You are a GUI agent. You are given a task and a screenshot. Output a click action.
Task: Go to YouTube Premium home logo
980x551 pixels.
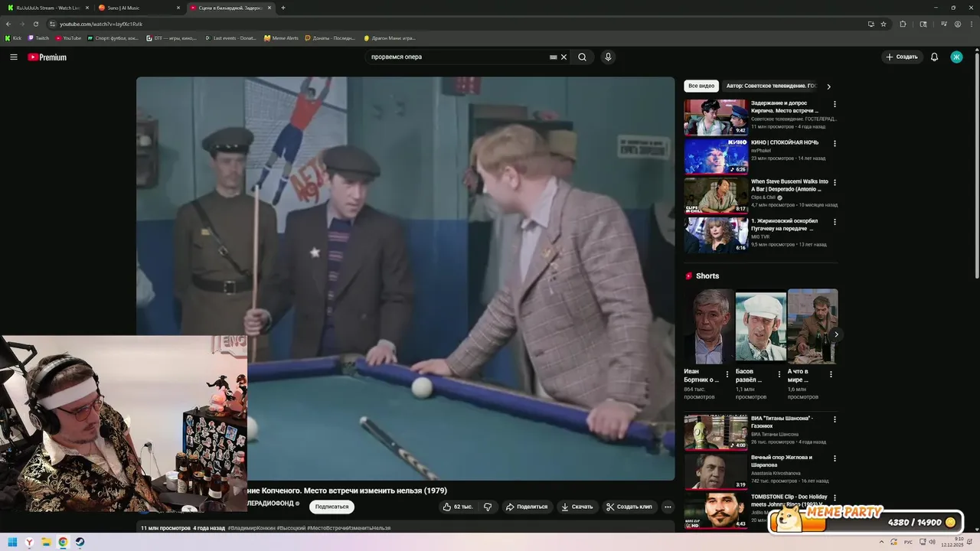click(x=47, y=57)
